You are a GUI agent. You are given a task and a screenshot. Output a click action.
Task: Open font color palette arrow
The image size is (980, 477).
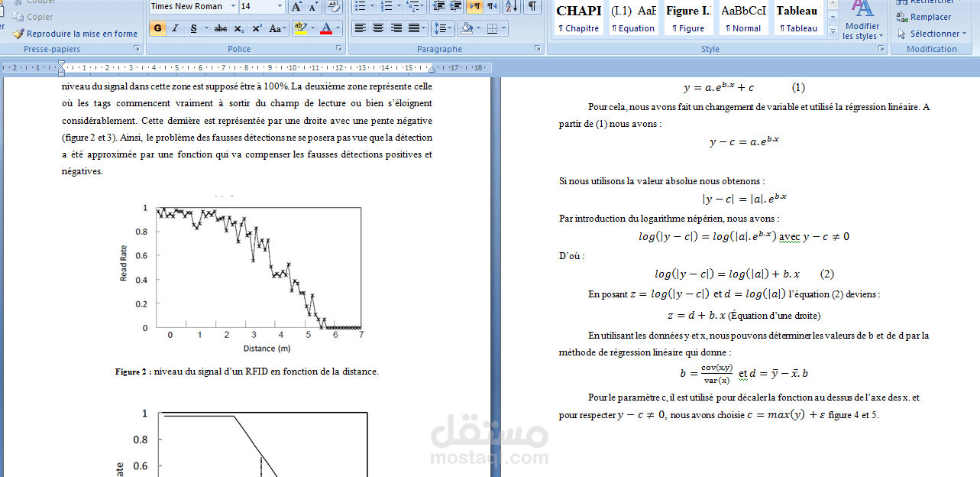338,28
